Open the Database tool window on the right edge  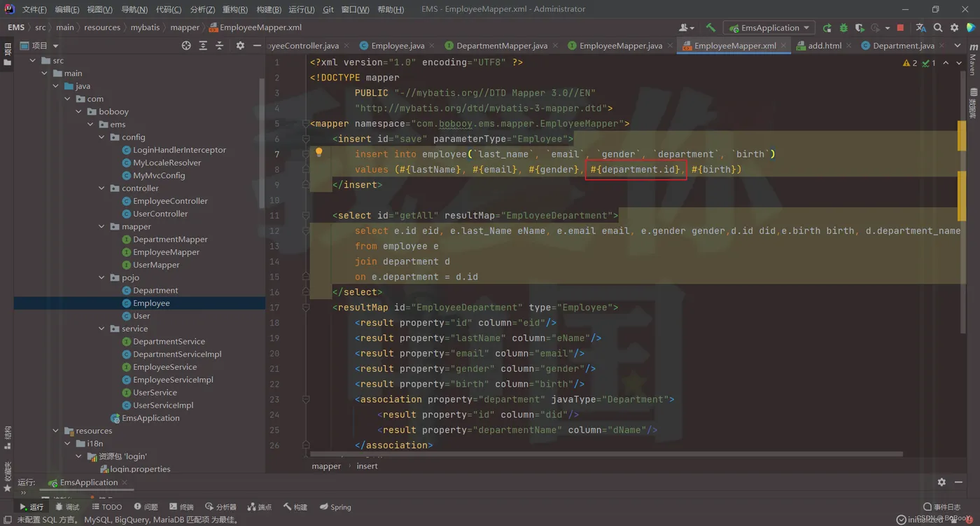click(x=973, y=104)
